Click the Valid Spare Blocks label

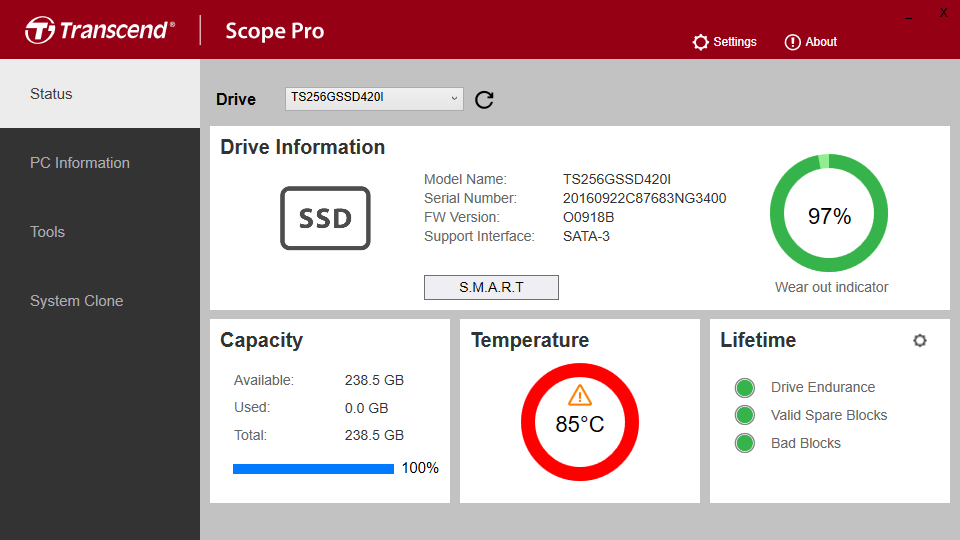[x=829, y=415]
